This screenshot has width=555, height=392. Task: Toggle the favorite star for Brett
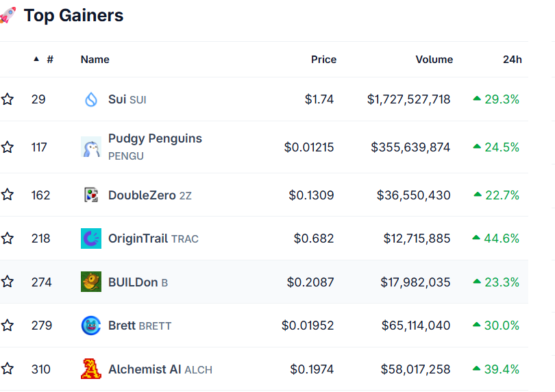pyautogui.click(x=7, y=326)
